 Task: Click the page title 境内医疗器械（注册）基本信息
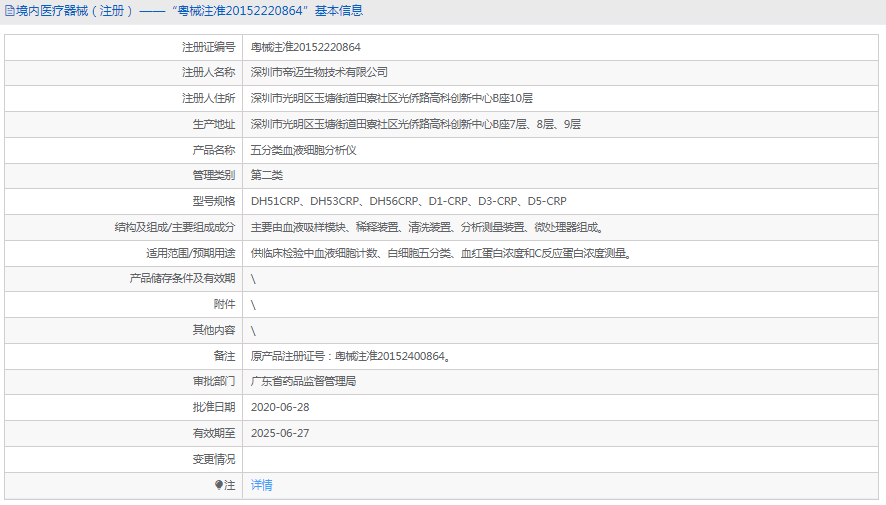[189, 11]
